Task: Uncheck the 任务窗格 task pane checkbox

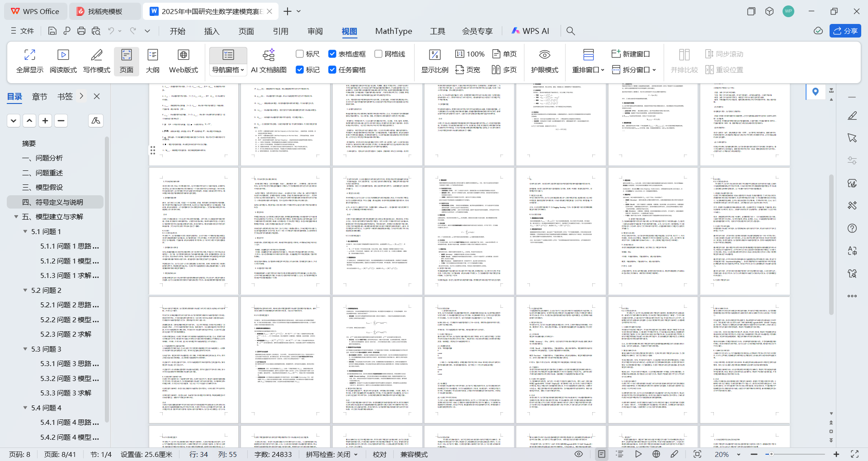Action: coord(332,70)
